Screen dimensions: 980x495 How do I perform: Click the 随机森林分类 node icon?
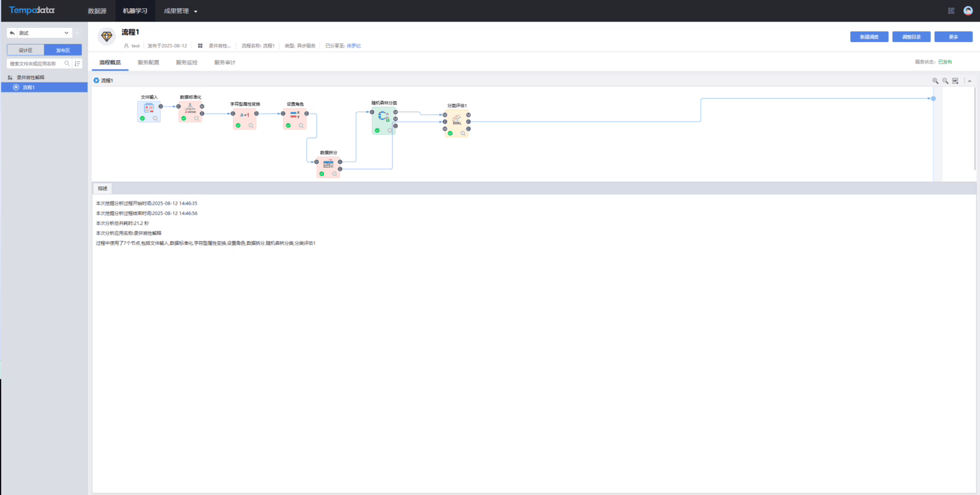coord(383,117)
